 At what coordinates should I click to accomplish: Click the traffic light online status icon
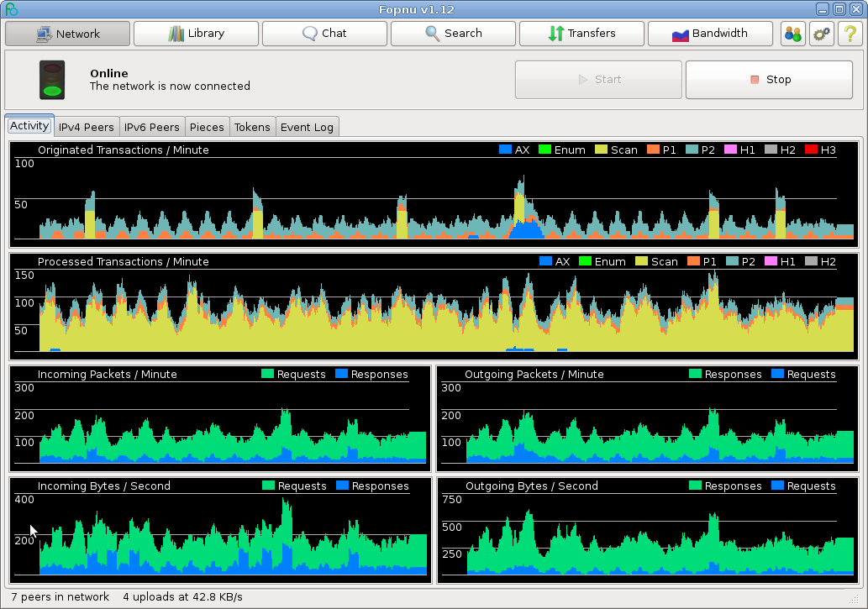[x=52, y=80]
